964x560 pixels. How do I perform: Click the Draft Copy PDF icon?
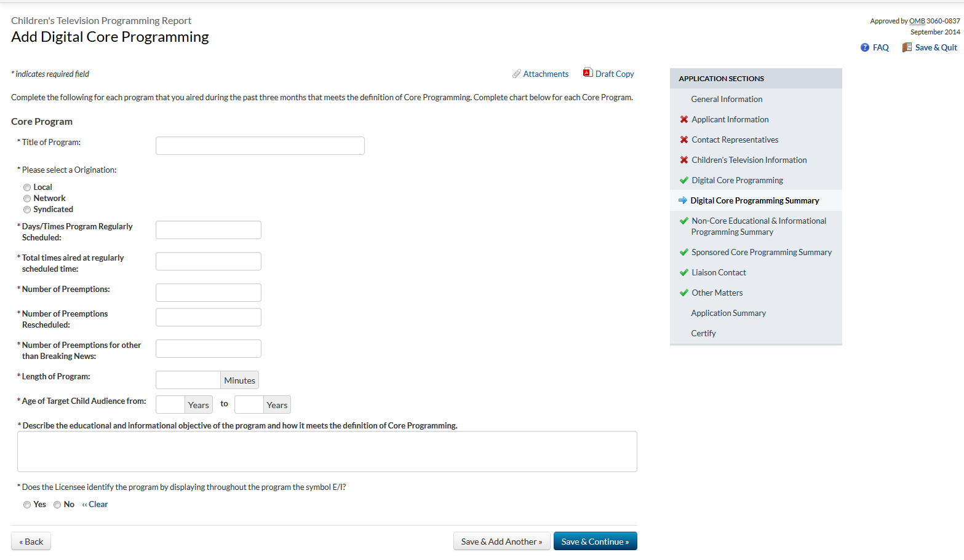pos(588,73)
